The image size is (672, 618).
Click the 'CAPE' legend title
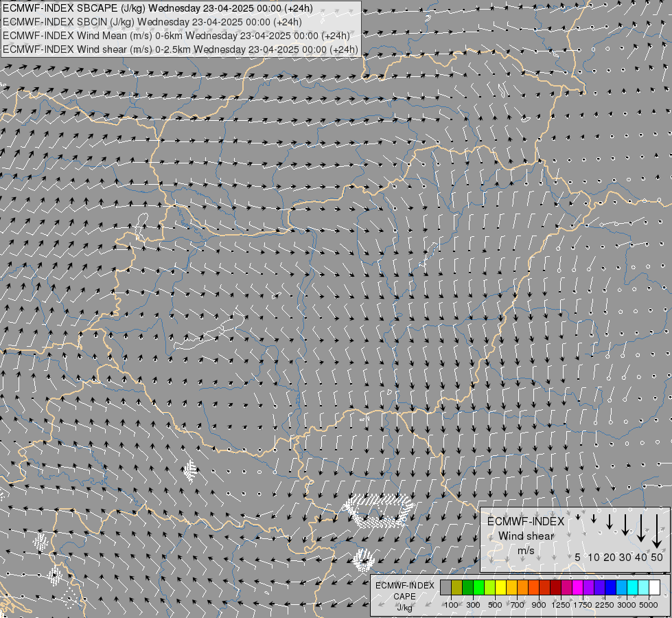pyautogui.click(x=404, y=597)
